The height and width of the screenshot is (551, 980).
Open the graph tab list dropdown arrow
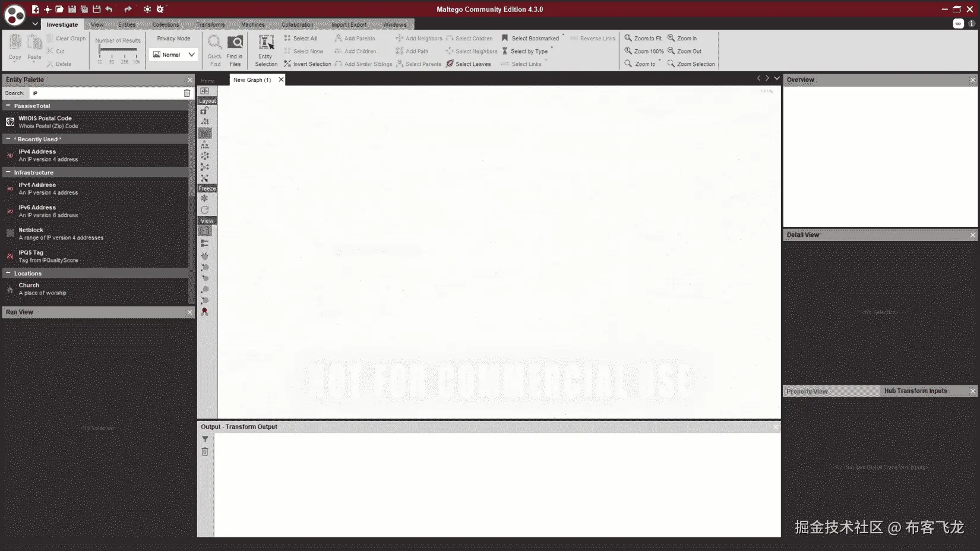[x=776, y=78]
